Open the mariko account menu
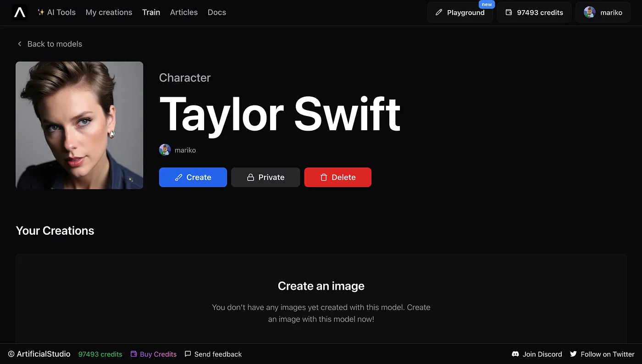 click(x=603, y=12)
